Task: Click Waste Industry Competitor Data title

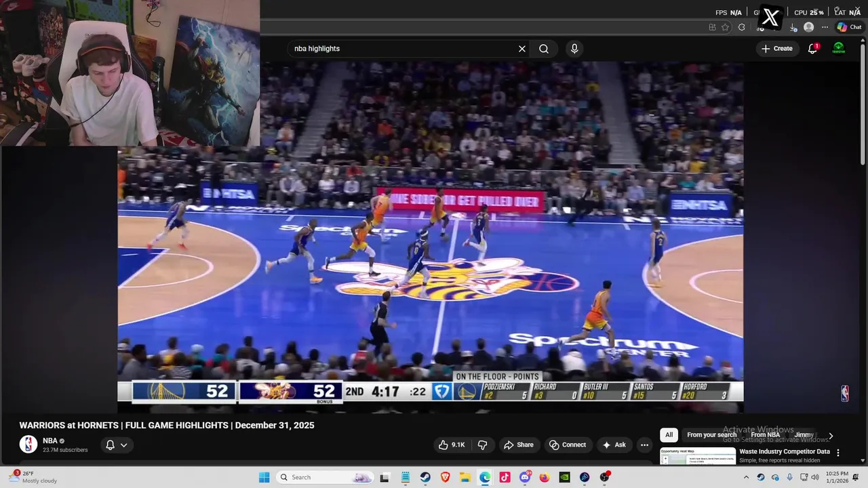Action: click(x=785, y=451)
